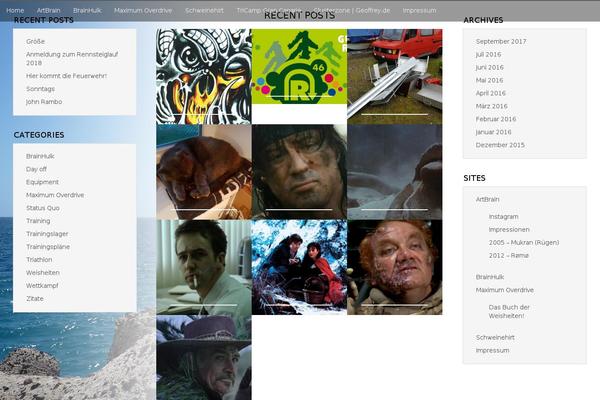
Task: Open the man smoking cigarette thumbnail
Action: coord(204,267)
